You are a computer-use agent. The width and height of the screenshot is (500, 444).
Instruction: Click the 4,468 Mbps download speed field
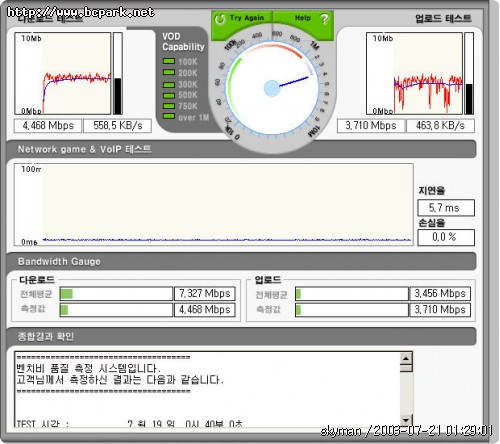coord(48,126)
